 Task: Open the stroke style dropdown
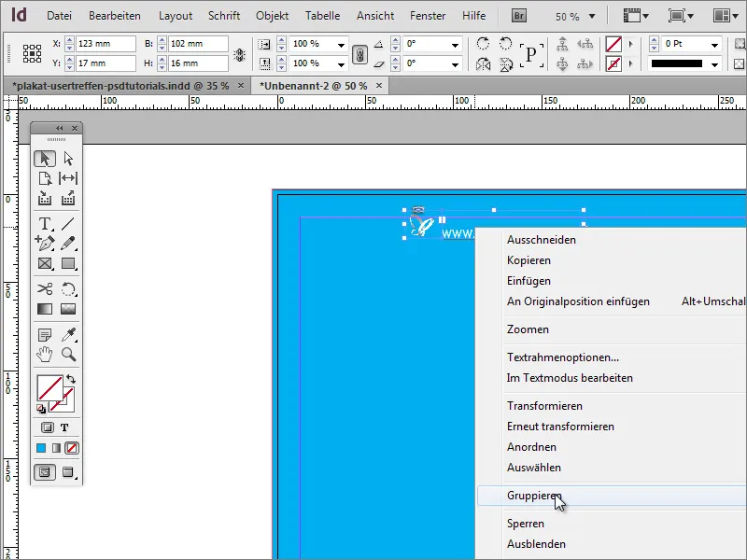[x=714, y=64]
